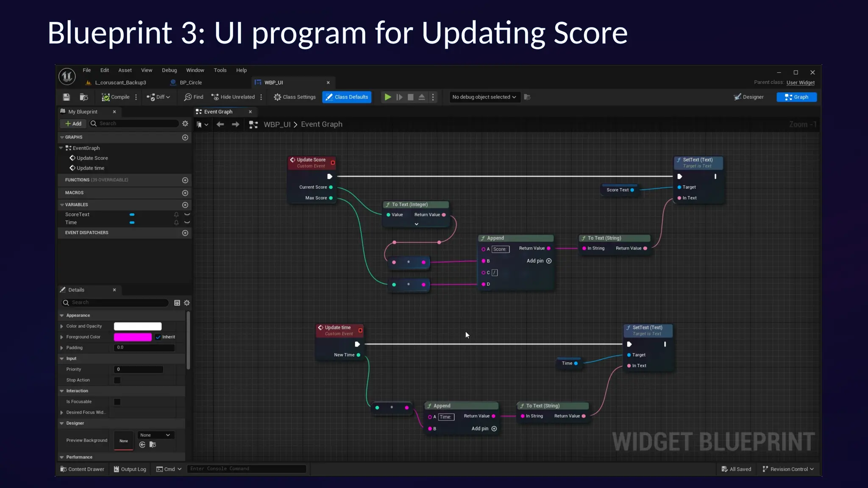Click navigate back arrow in graph

(220, 124)
